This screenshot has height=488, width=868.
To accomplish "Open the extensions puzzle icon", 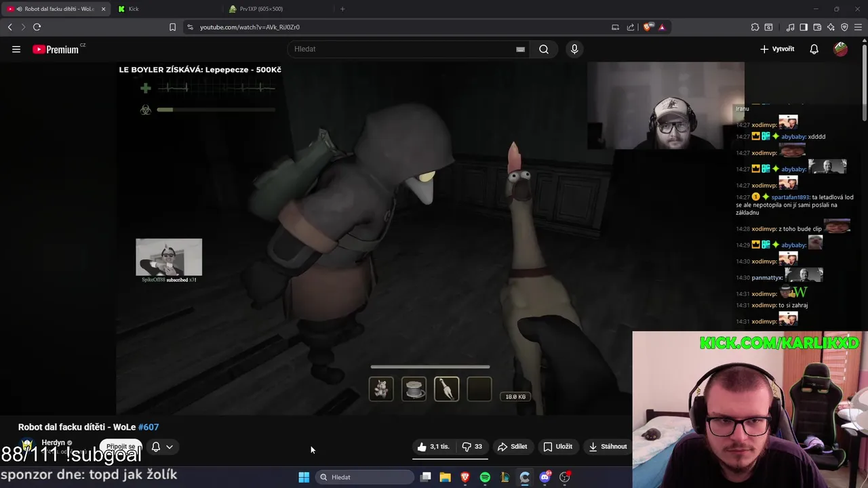I will pyautogui.click(x=755, y=27).
